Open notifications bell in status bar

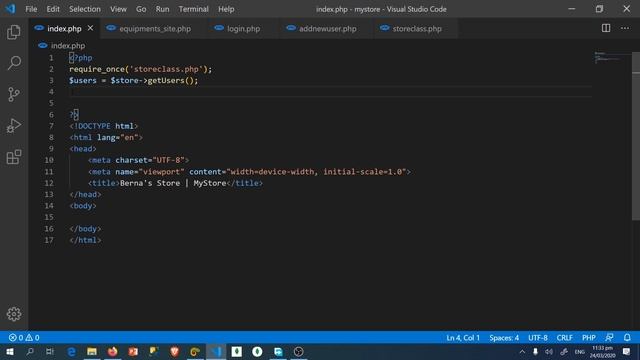627,338
